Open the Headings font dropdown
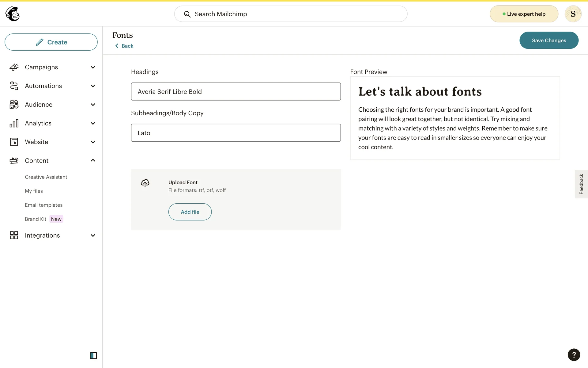 (x=236, y=91)
